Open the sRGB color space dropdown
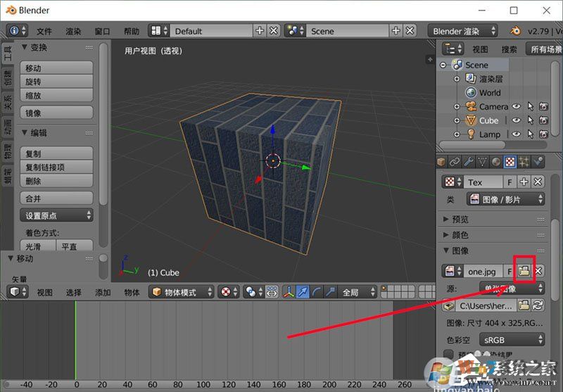The image size is (563, 392). 504,340
